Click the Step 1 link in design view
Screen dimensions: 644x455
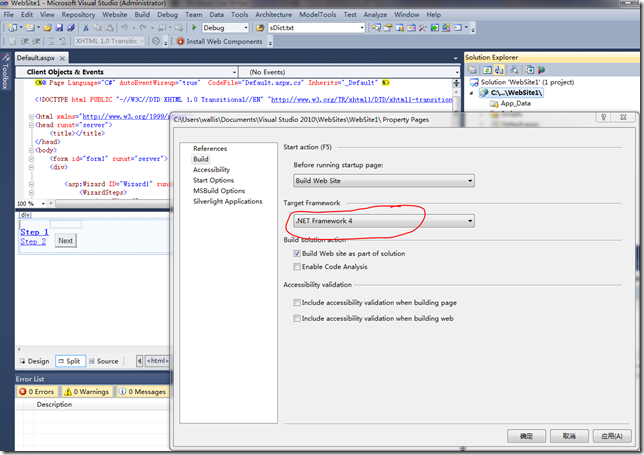(34, 232)
